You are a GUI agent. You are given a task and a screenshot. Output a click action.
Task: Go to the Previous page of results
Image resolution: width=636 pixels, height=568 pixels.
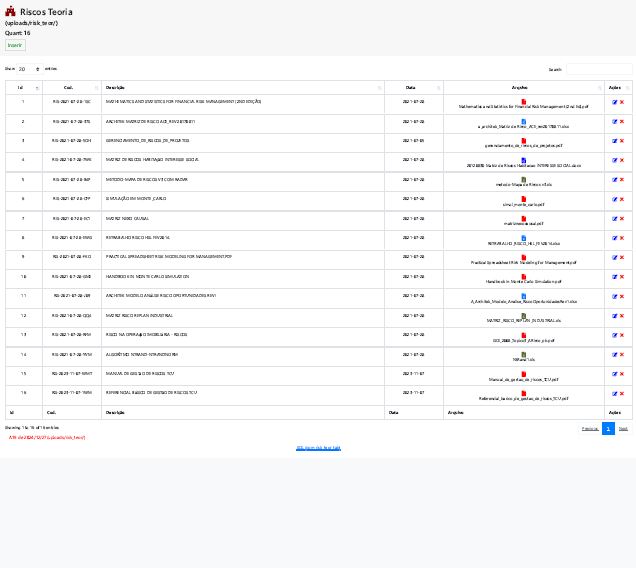point(590,428)
